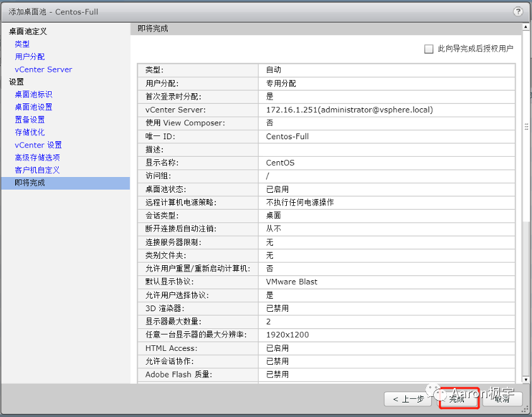532x417 pixels.
Task: Click the 允许会话协作 label
Action: pos(170,362)
